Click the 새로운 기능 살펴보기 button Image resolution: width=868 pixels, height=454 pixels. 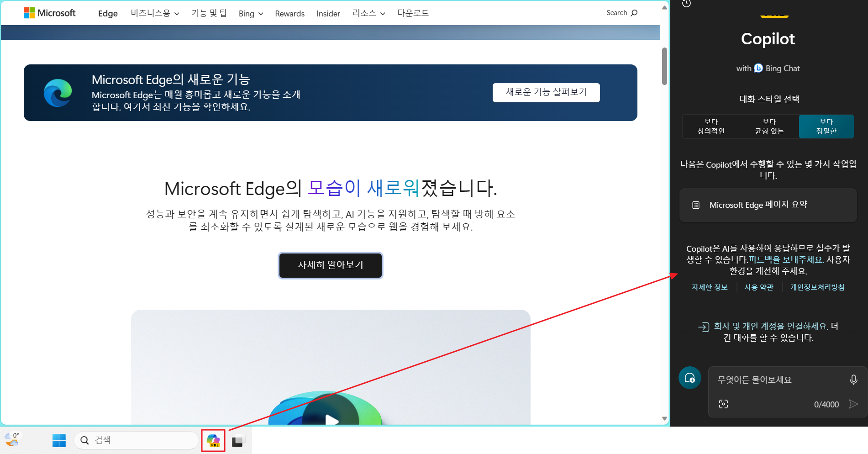tap(546, 93)
